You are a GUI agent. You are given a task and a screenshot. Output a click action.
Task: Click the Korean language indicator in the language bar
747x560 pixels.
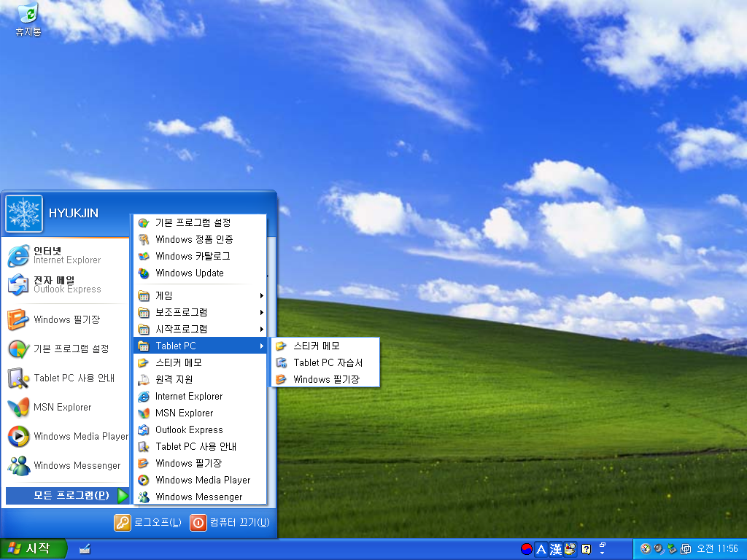[527, 549]
